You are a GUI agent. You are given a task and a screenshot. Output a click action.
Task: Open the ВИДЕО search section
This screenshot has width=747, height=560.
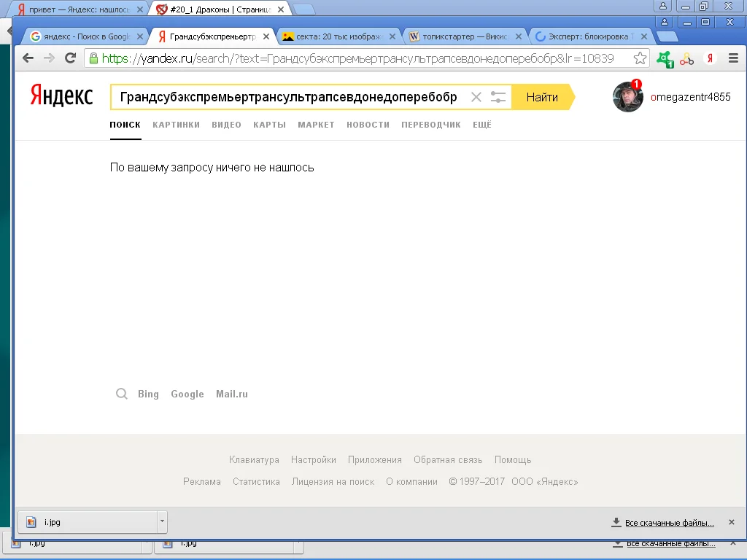pyautogui.click(x=226, y=125)
